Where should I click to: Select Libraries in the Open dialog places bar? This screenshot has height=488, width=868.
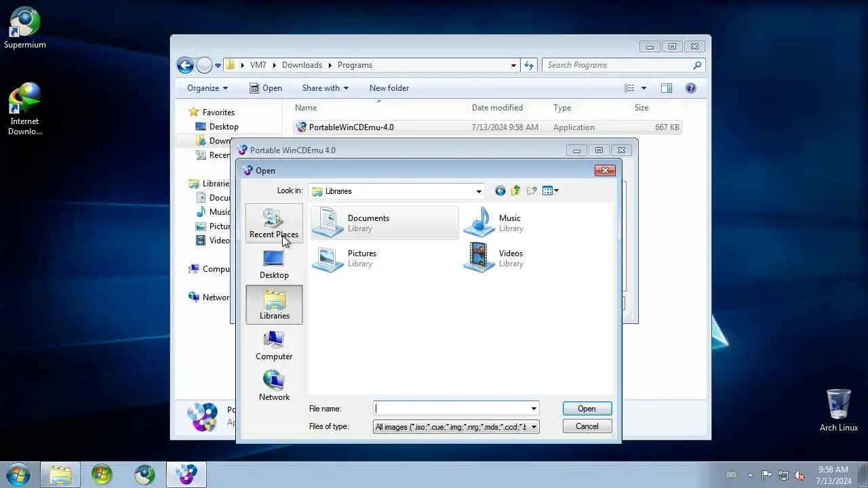click(274, 305)
